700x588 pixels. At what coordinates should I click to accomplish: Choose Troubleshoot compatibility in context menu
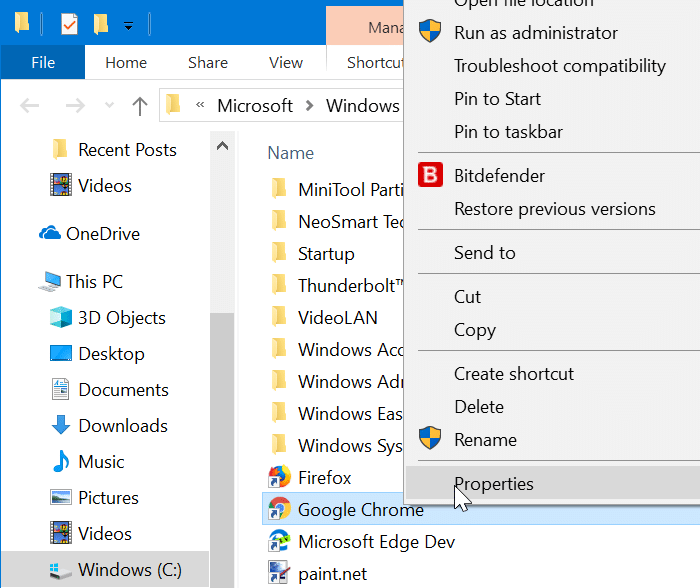[x=553, y=66]
